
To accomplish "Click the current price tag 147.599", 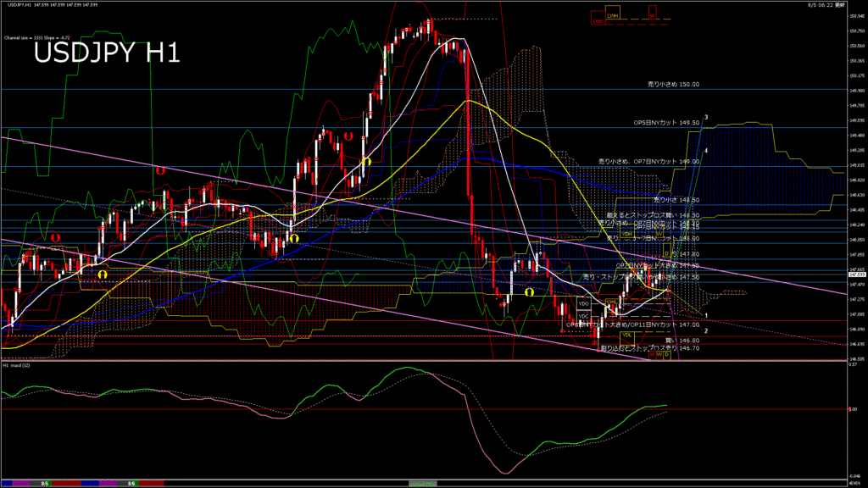I will pos(856,274).
